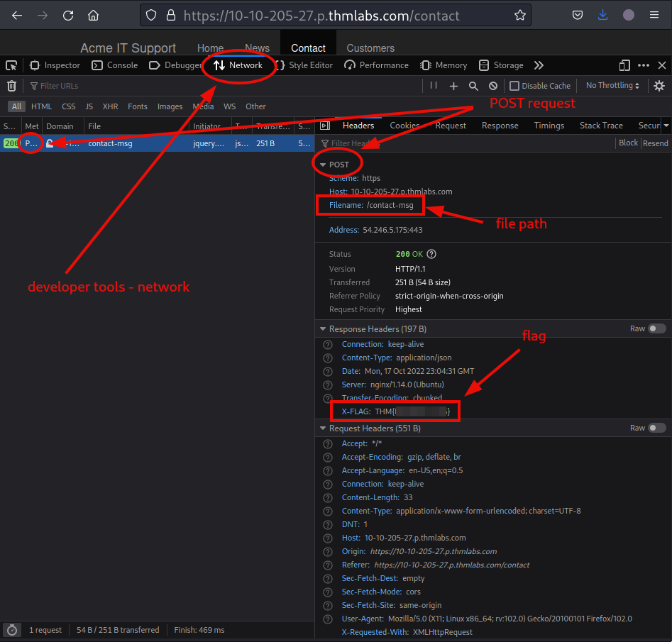Click browser reload button
672x642 pixels.
click(x=68, y=15)
